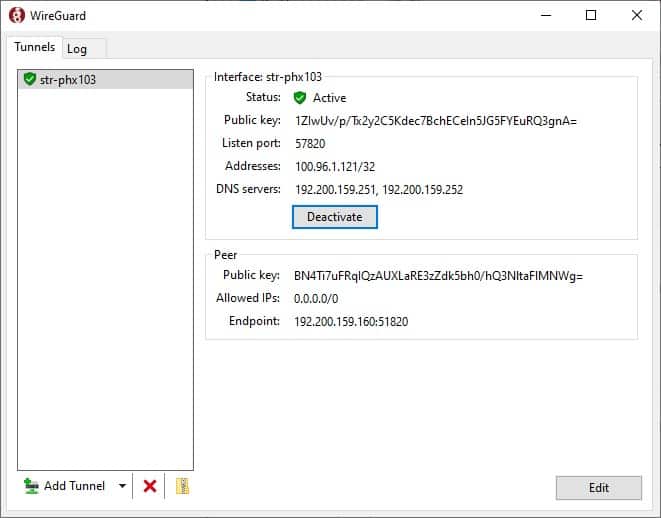Click the interface public key value

[x=436, y=121]
